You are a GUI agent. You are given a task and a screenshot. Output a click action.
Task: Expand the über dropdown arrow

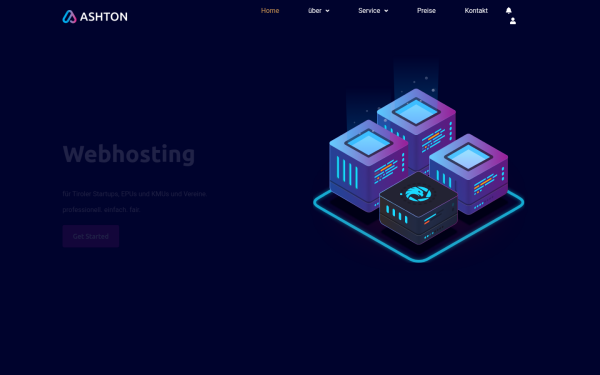[328, 11]
